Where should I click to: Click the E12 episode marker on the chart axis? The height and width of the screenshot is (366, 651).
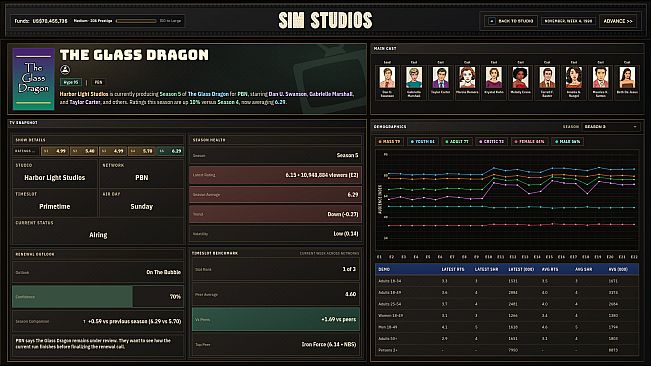click(x=513, y=257)
